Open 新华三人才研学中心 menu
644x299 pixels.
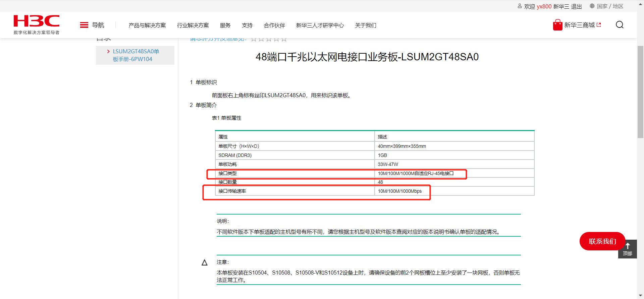pyautogui.click(x=320, y=25)
